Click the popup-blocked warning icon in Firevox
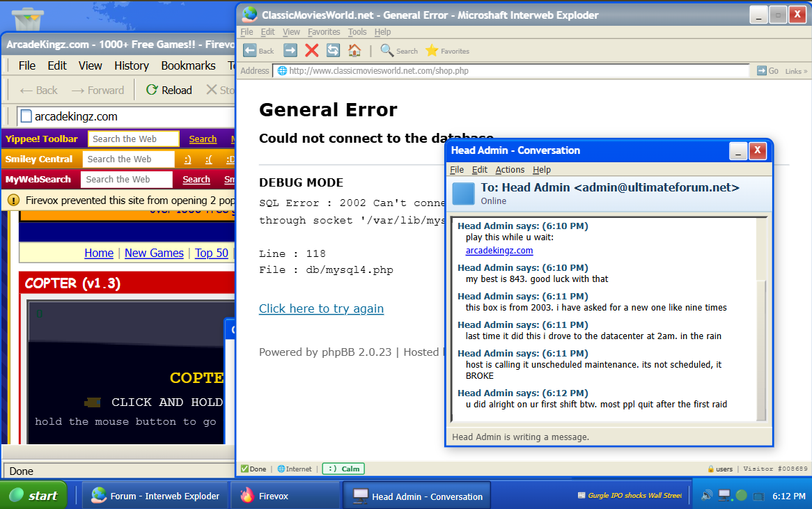Screen dimensions: 812x509 13,200
